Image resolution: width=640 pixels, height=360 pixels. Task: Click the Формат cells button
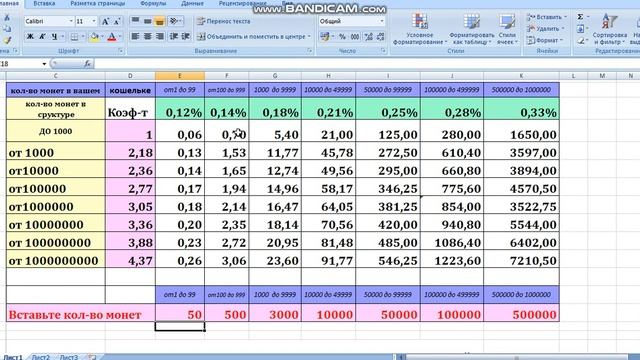(x=544, y=40)
